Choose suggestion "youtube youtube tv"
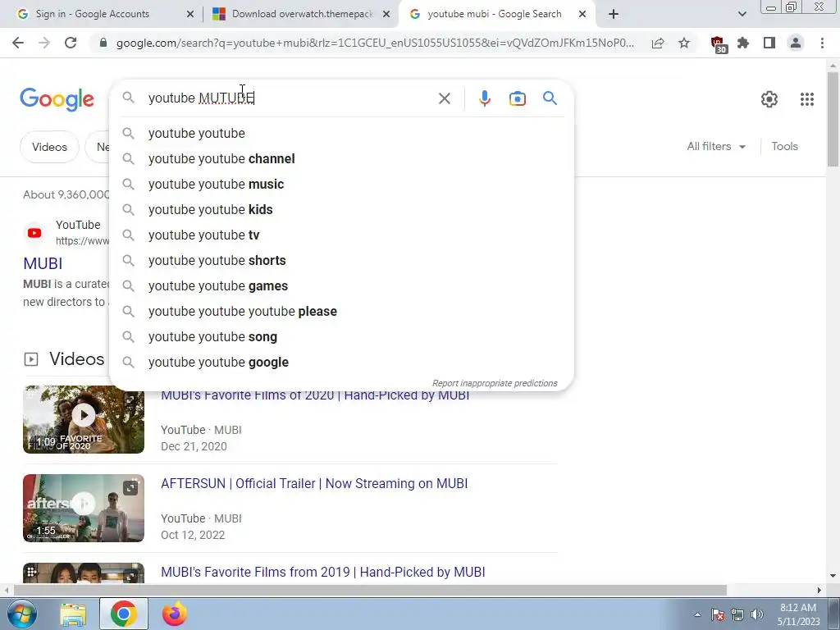 [x=341, y=235]
